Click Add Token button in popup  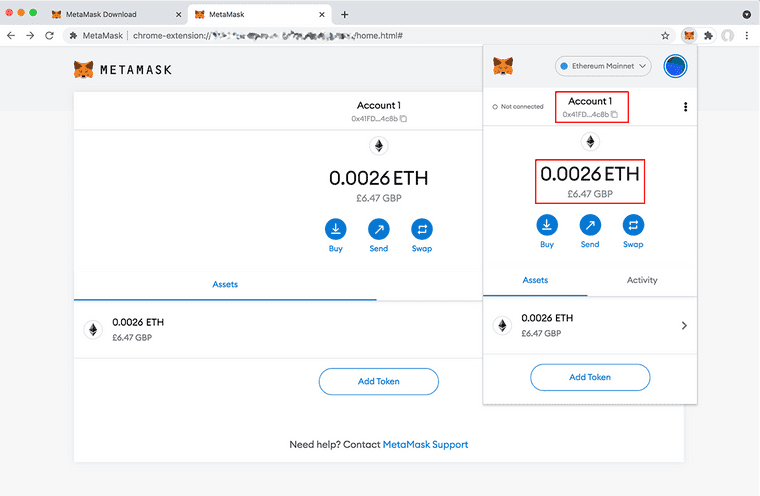click(590, 377)
